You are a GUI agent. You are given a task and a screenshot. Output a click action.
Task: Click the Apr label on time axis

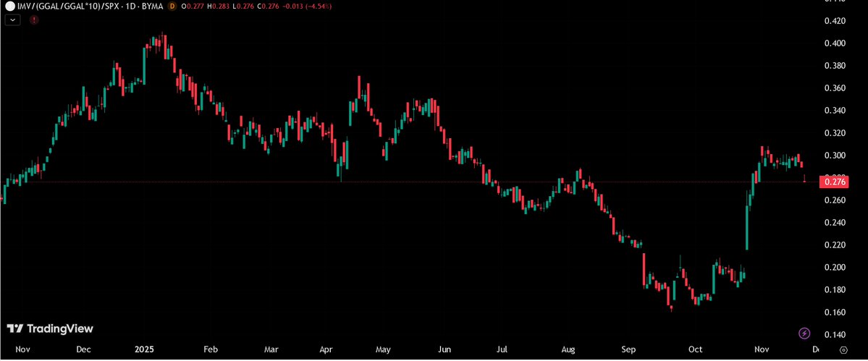point(326,350)
